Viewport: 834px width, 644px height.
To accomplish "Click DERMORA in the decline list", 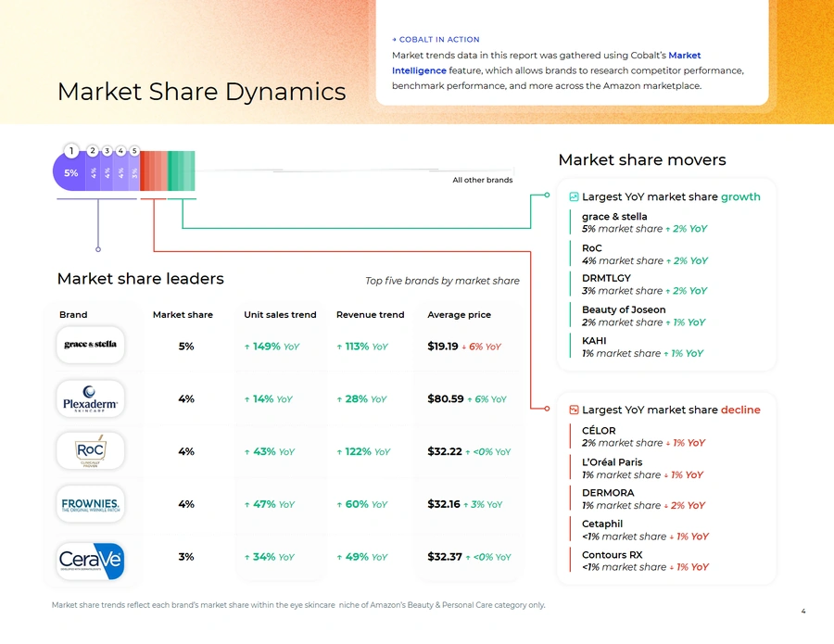I will click(608, 493).
